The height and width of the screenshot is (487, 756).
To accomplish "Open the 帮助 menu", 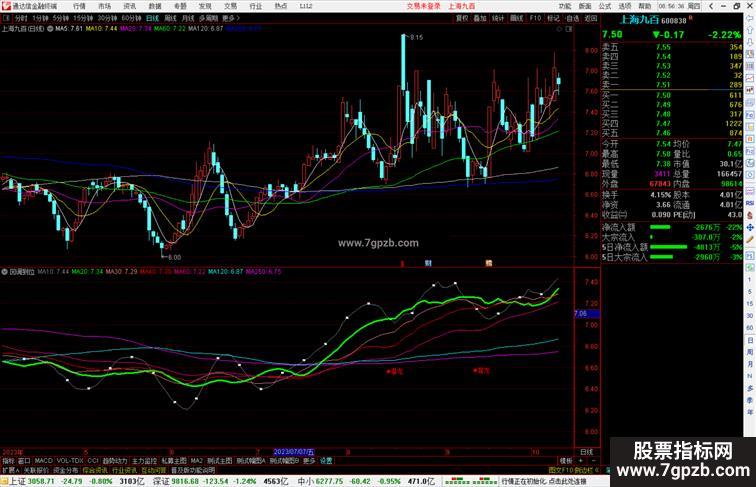I will tap(645, 6).
